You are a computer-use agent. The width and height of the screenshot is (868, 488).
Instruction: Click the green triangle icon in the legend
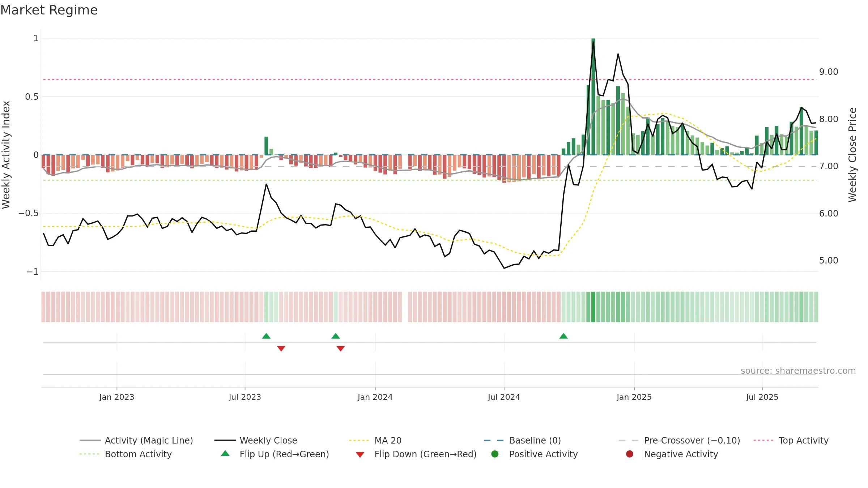(x=225, y=453)
